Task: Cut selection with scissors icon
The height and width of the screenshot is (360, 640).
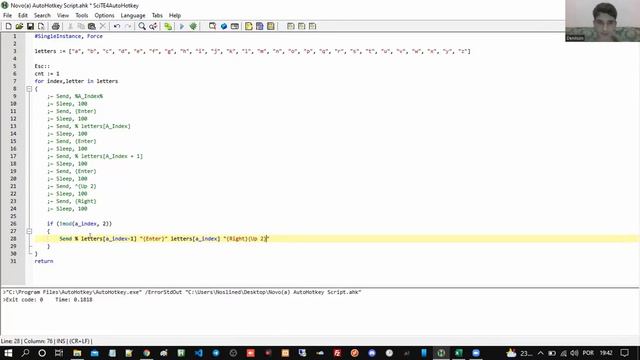Action: coord(70,27)
